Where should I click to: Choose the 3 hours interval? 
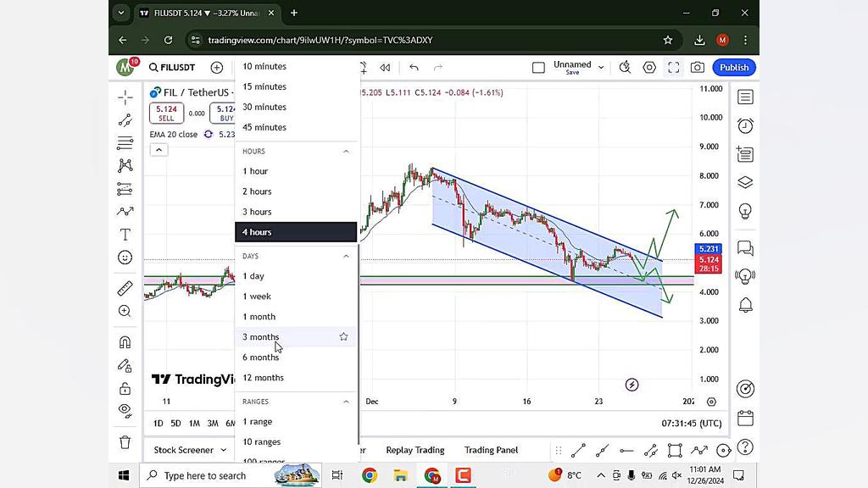point(296,212)
